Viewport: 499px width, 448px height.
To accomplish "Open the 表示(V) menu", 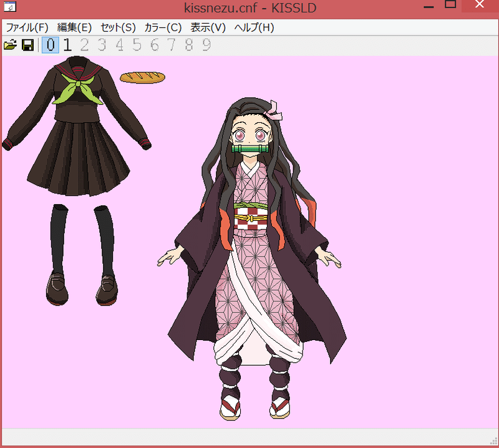I will pos(208,27).
